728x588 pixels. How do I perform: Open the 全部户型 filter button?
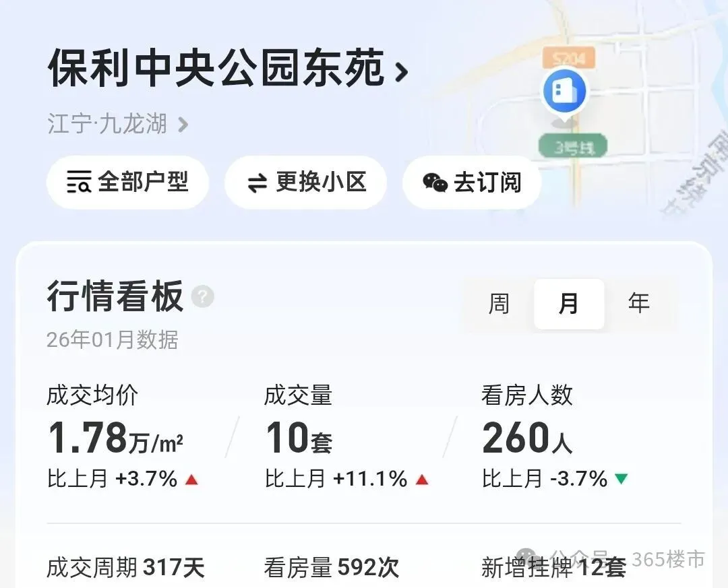(x=127, y=183)
